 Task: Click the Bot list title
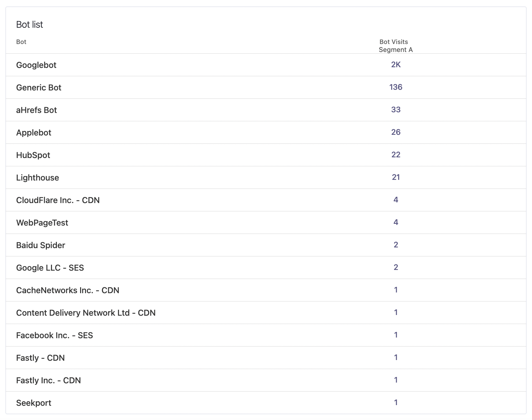[x=29, y=24]
